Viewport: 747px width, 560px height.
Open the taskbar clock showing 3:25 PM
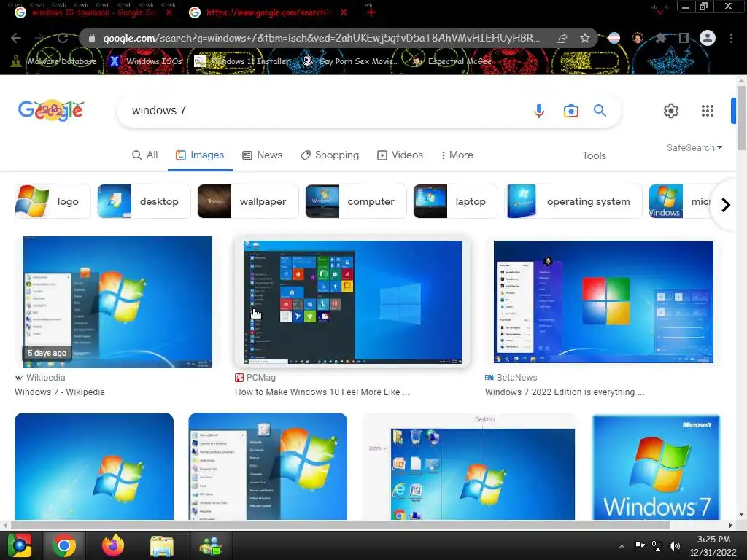pyautogui.click(x=713, y=545)
